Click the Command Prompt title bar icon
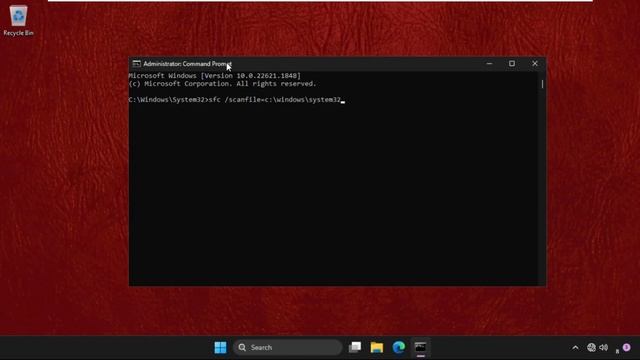 coord(136,64)
